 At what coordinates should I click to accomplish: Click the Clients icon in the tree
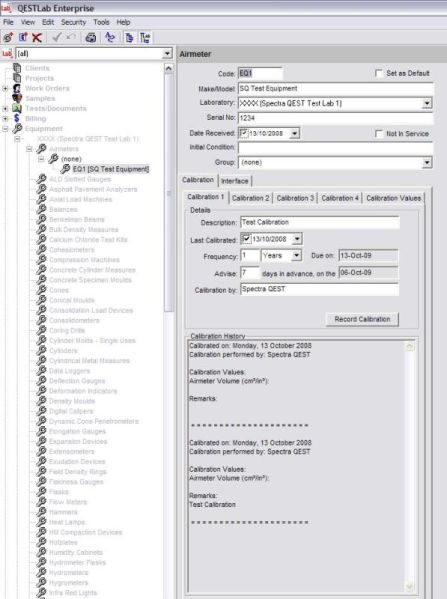coord(17,68)
